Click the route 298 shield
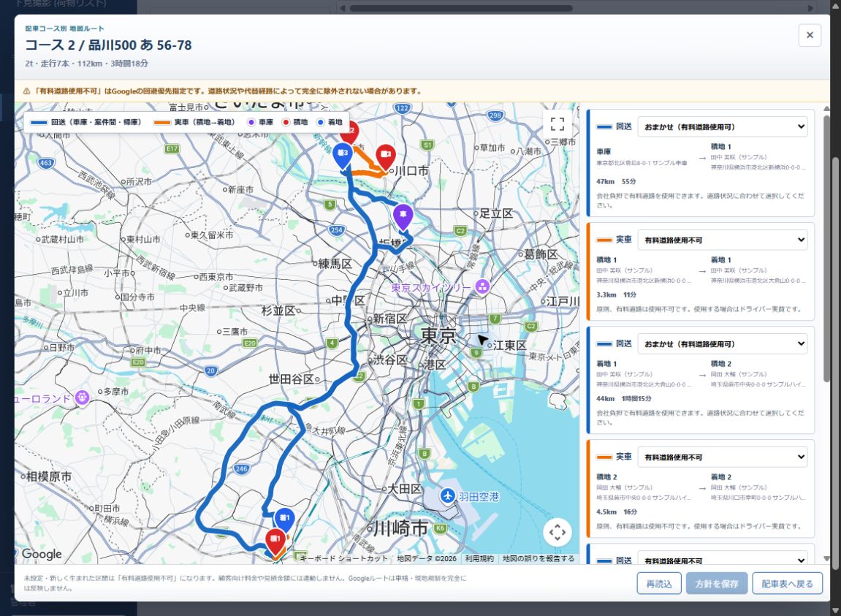The width and height of the screenshot is (841, 616). point(495,115)
